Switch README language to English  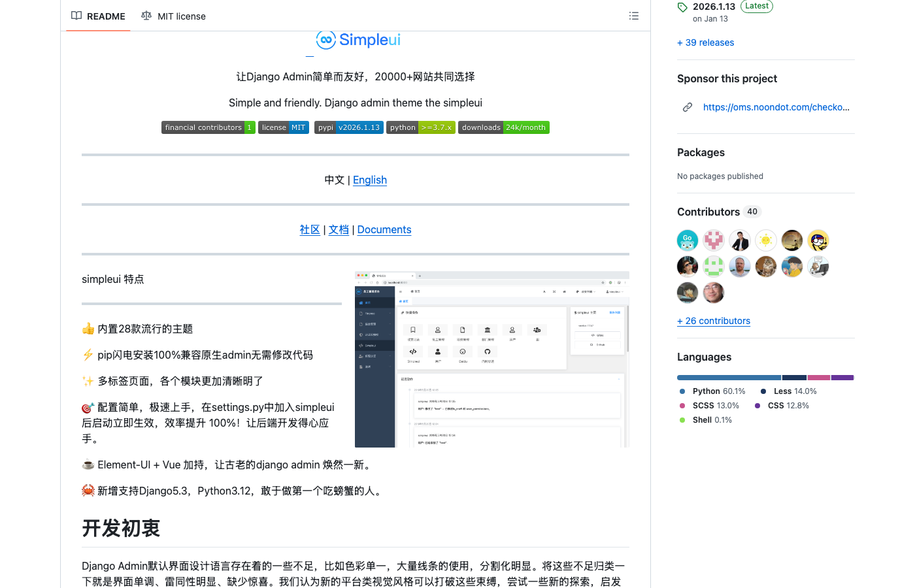(370, 180)
